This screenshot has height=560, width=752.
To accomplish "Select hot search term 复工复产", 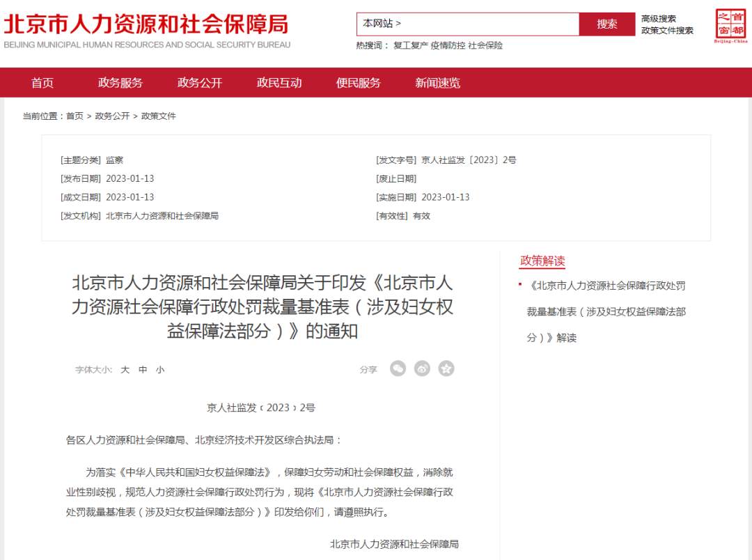I will tap(410, 45).
